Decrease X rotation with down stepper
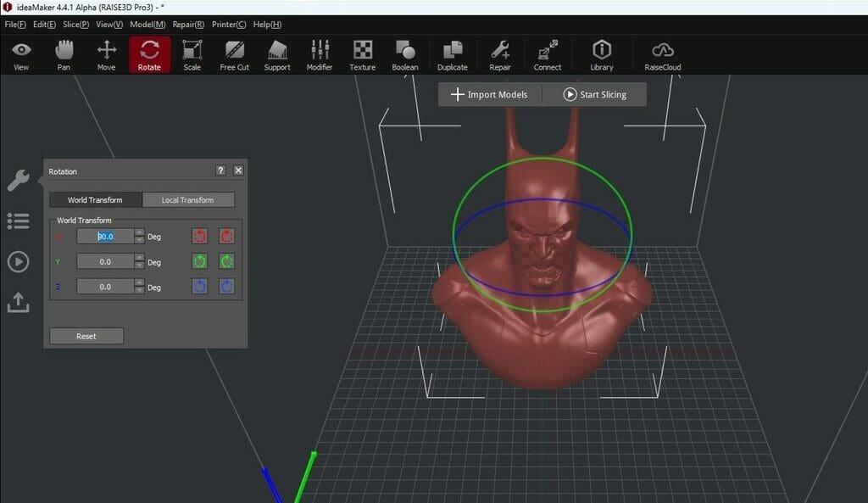Viewport: 868px width, 503px height. pyautogui.click(x=140, y=240)
